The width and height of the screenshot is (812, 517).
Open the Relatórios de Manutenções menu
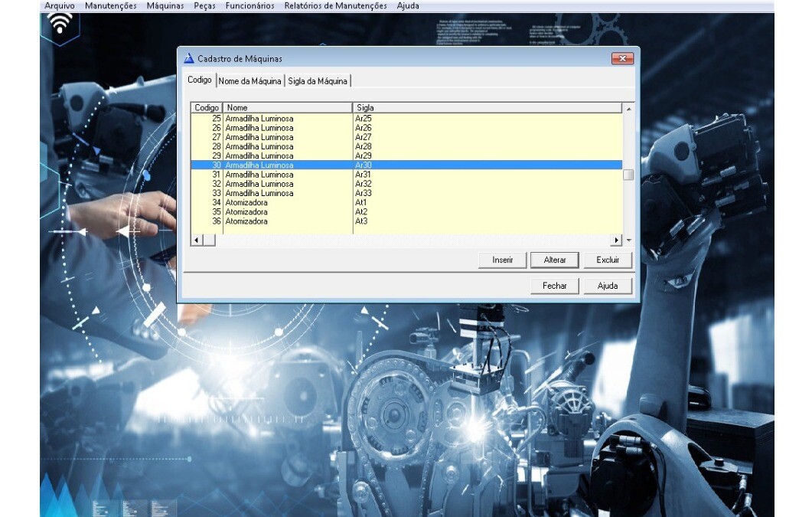[x=335, y=5]
